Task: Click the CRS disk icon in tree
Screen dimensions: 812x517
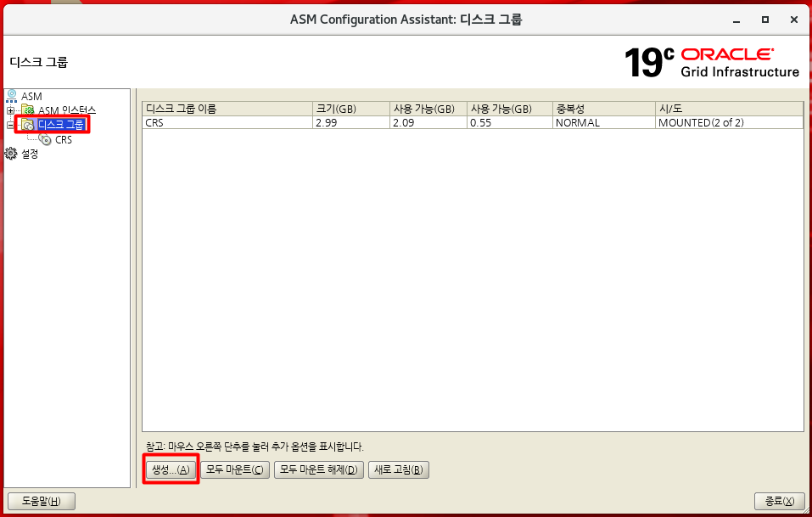Action: [x=46, y=139]
